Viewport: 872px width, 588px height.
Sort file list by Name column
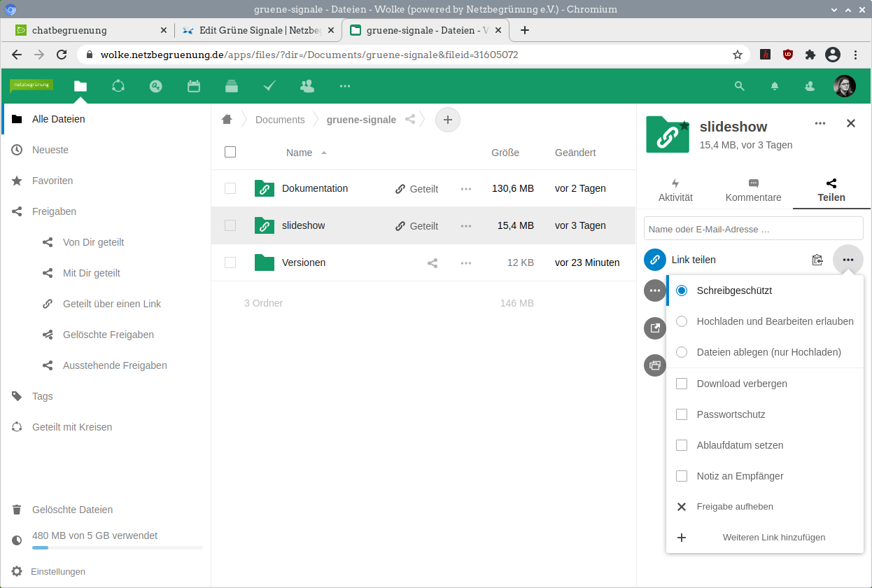pos(300,153)
